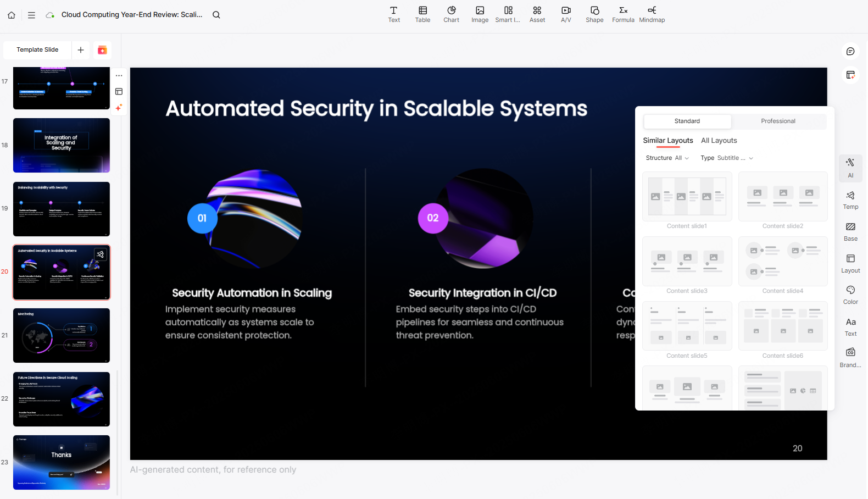Screen dimensions: 868x499
Task: Click the Formula tool icon
Action: coord(623,14)
